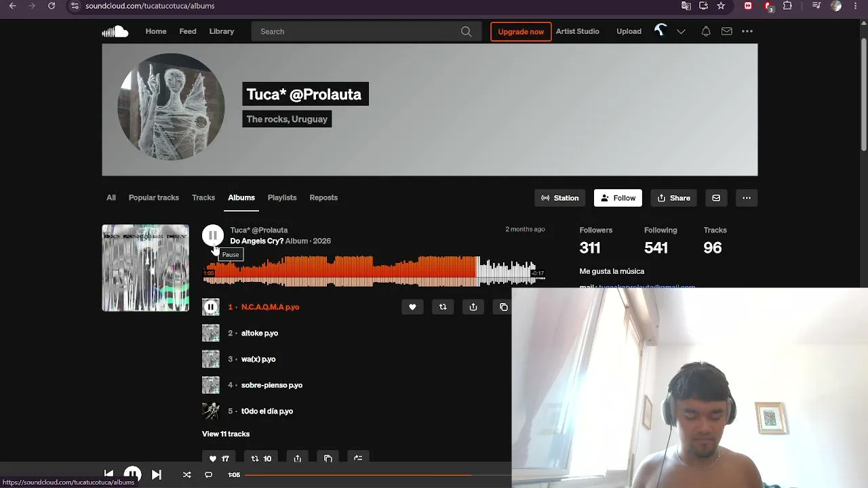Open the messages envelope in header
Viewport: 868px width, 488px height.
pyautogui.click(x=726, y=31)
